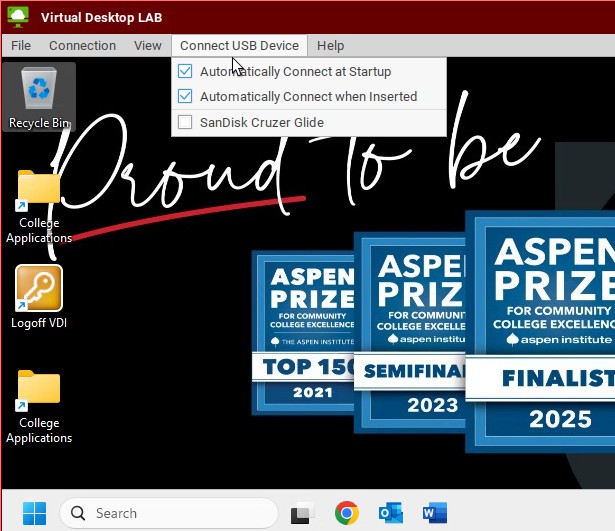Launch Outlook from the taskbar
This screenshot has height=531, width=615.
pos(391,513)
